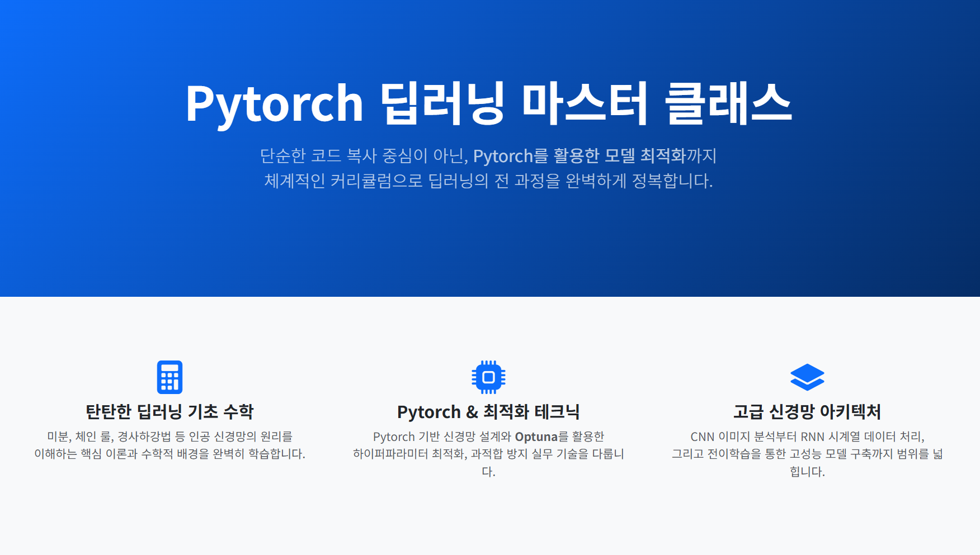The image size is (980, 555).
Task: Click the heading Pytorch & 최적화 테크닉
Action: point(488,412)
